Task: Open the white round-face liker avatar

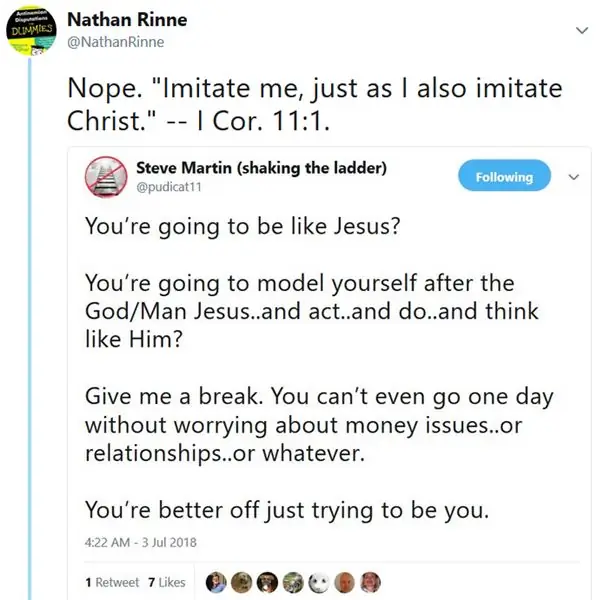Action: pos(318,581)
